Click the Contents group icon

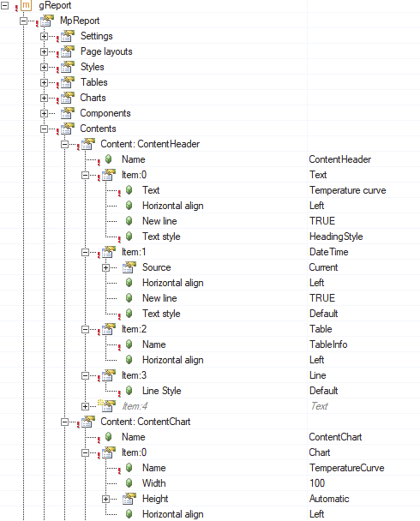tap(68, 129)
